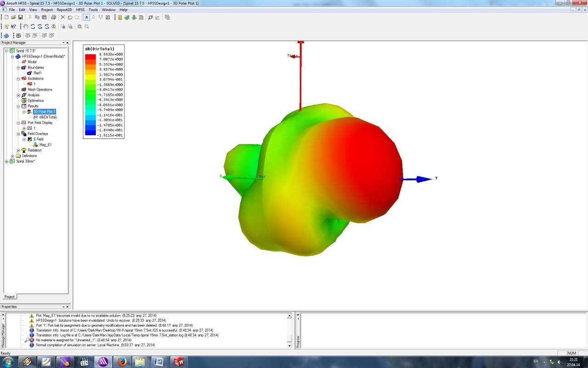
Task: Click the Undo arrow icon
Action: point(70,17)
